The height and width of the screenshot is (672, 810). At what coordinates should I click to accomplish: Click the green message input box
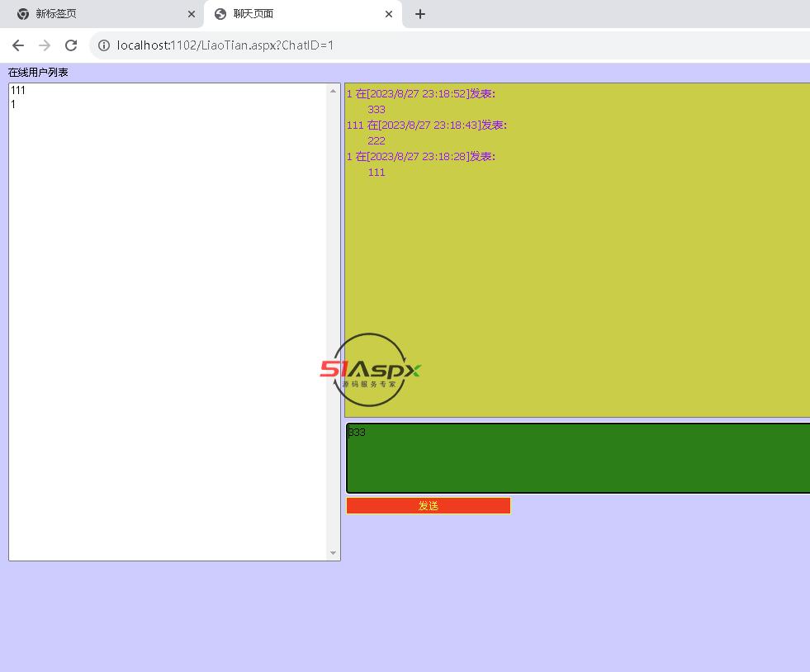pyautogui.click(x=578, y=458)
